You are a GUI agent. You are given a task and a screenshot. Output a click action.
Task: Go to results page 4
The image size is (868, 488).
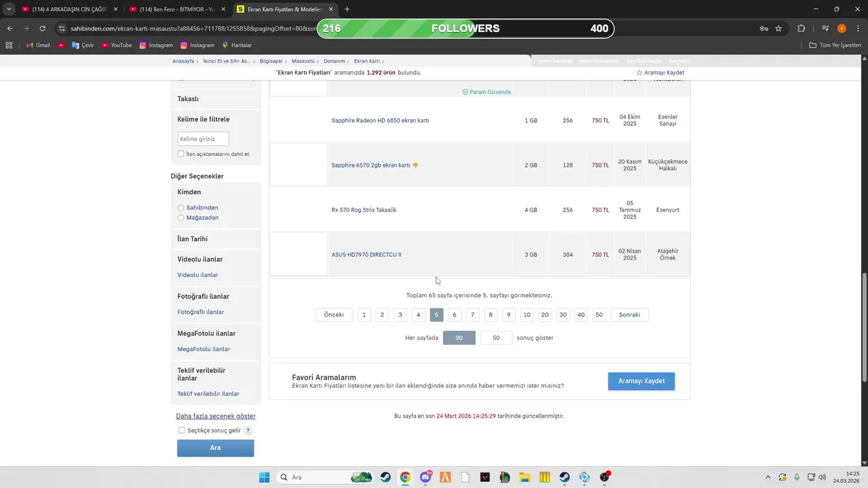pos(418,314)
